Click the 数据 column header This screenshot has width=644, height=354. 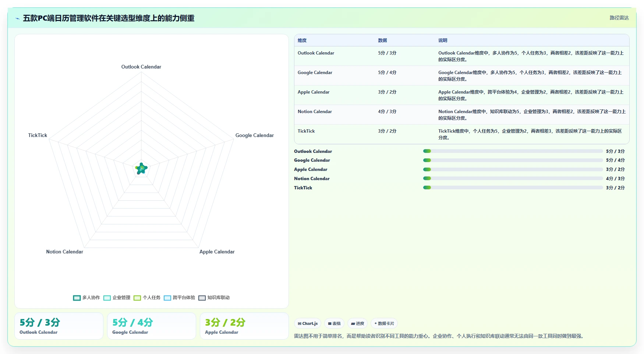pyautogui.click(x=382, y=41)
